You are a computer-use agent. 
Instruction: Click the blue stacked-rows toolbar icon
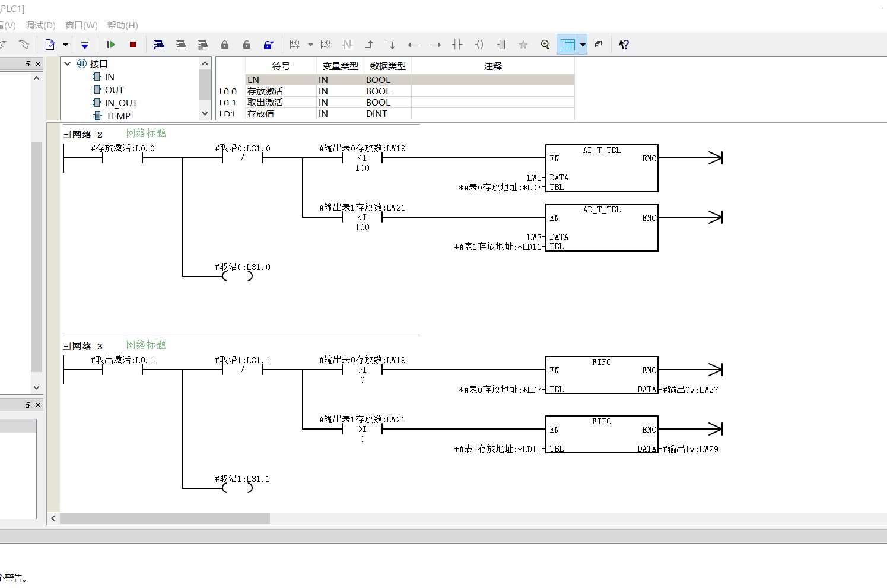coord(159,45)
